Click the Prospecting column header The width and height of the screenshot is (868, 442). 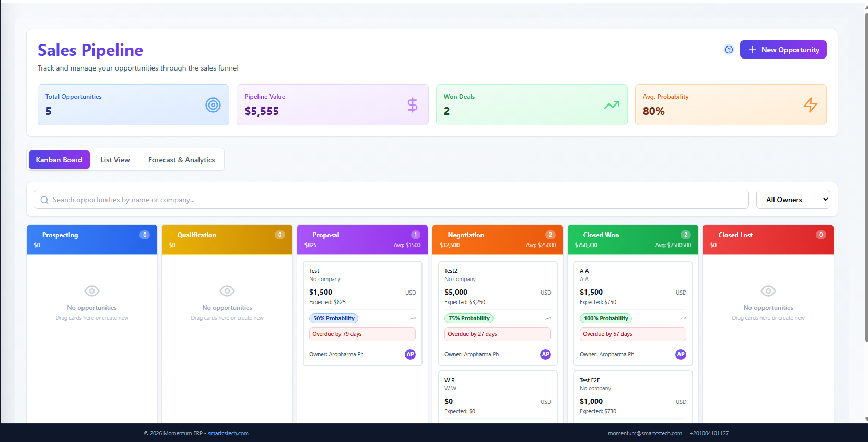92,240
